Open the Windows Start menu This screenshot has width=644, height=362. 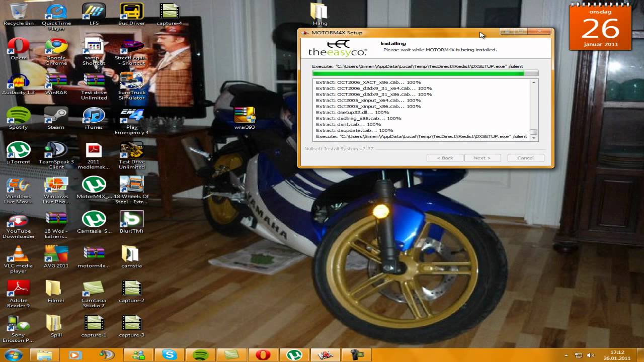click(13, 355)
